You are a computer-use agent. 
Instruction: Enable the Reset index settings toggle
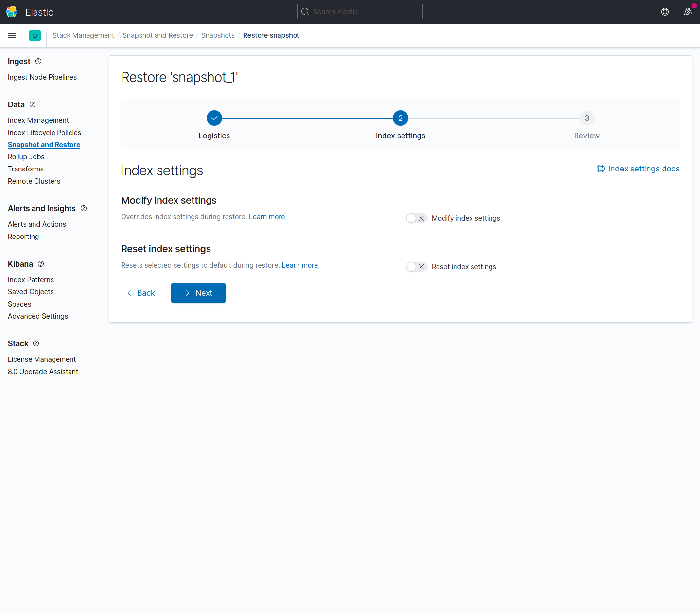tap(417, 267)
